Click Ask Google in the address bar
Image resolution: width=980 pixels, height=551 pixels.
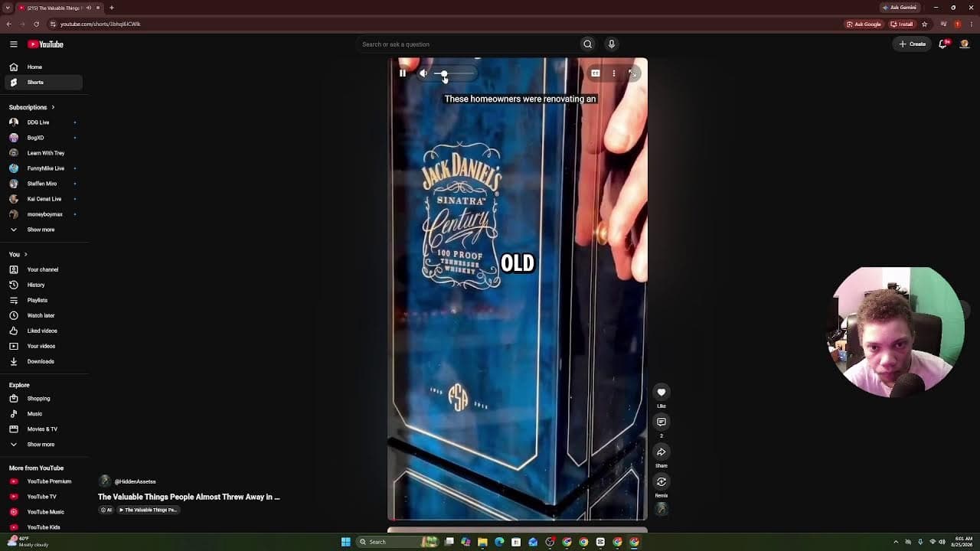point(864,24)
